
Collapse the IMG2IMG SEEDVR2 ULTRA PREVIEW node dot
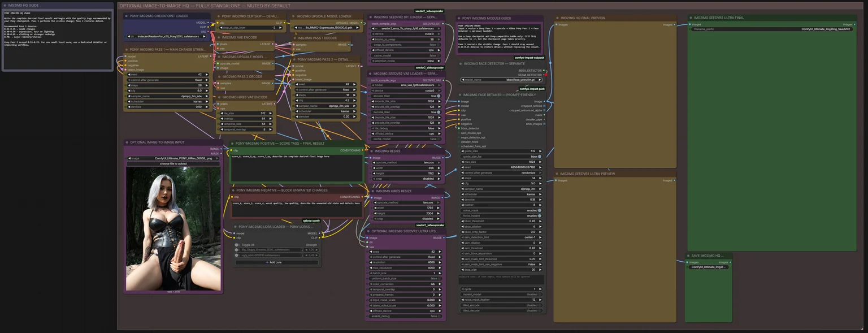coord(557,174)
